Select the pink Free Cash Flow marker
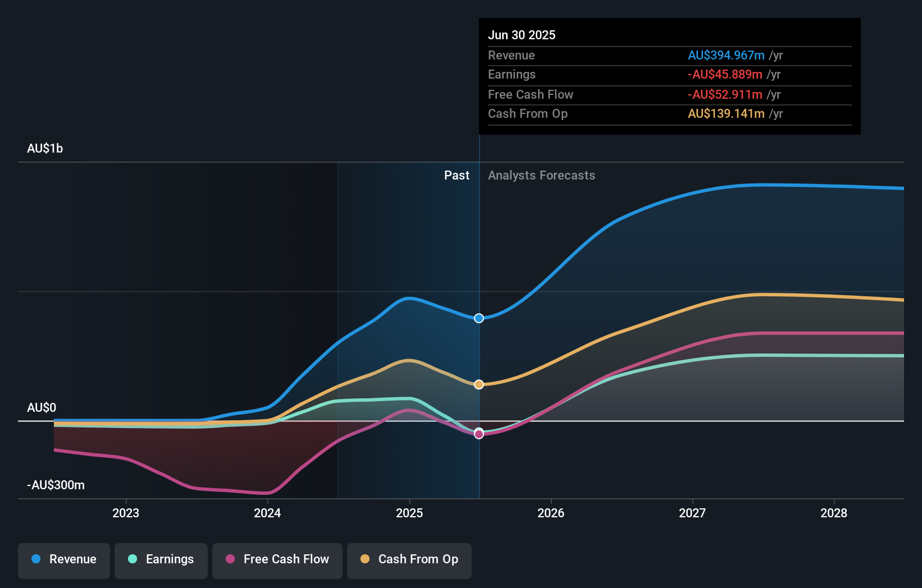 tap(478, 433)
